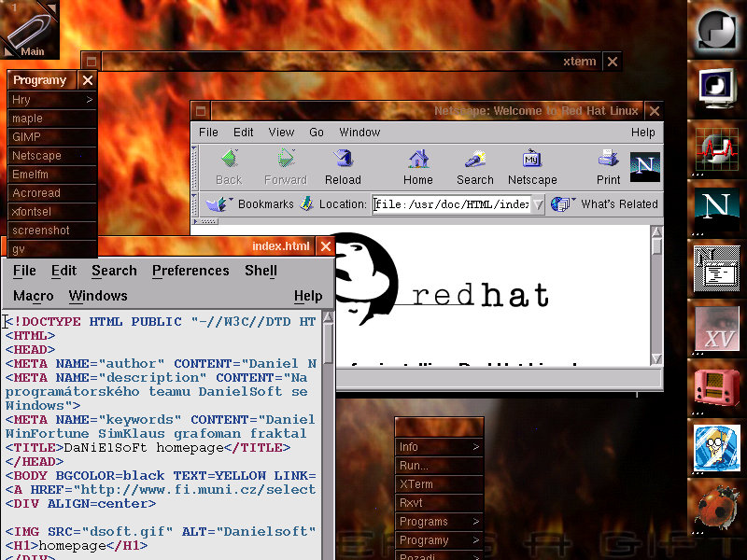Launch xfontsel from Programy menu

click(x=52, y=212)
